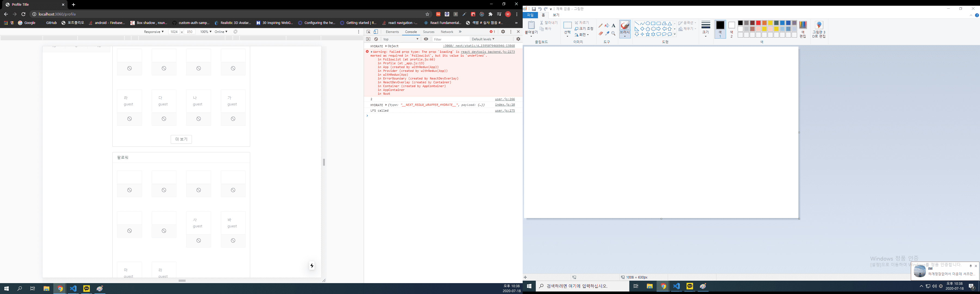Image resolution: width=980 pixels, height=294 pixels.
Task: Open the 보기 ribbon tab in Paint
Action: (x=556, y=15)
